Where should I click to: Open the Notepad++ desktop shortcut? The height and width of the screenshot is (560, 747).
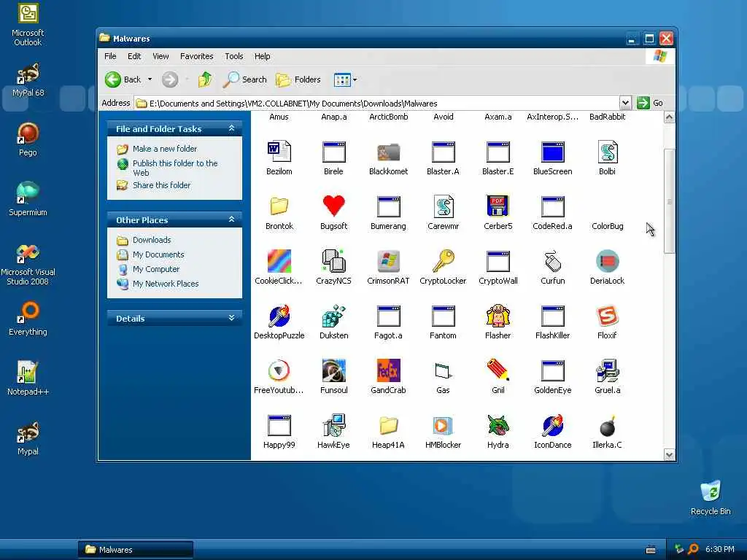28,378
